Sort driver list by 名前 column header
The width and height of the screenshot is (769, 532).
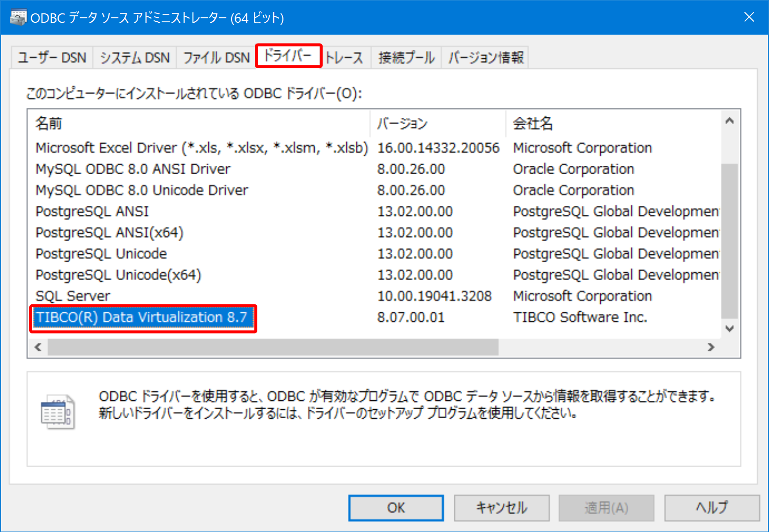pos(198,123)
